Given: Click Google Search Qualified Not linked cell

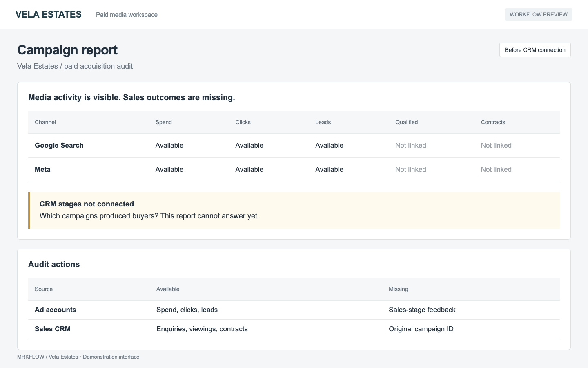Looking at the screenshot, I should click(x=411, y=145).
